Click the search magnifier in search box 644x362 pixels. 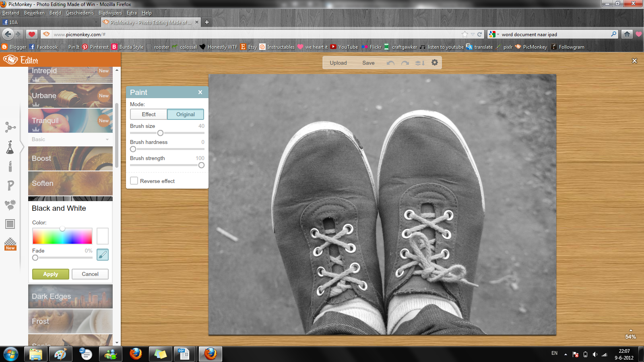(x=613, y=34)
